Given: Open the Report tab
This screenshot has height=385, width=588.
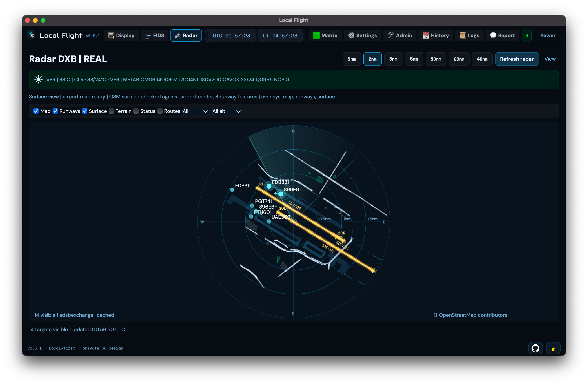Looking at the screenshot, I should click(x=503, y=36).
